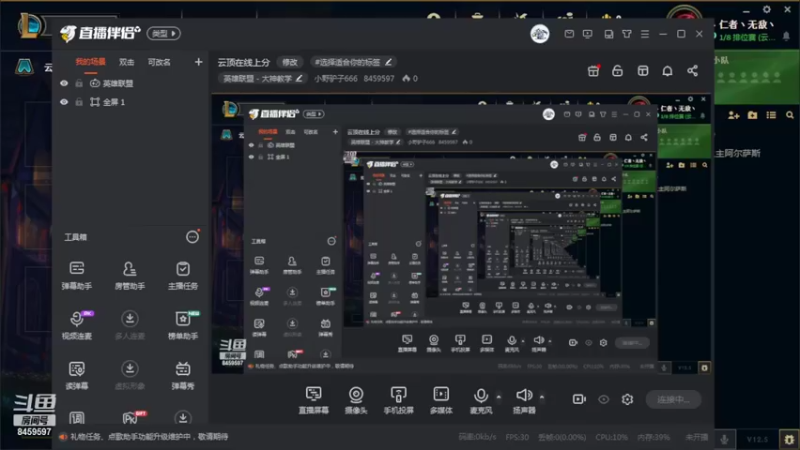Toggle preview eye icon in bottom bar
Screen dimensions: 800x450
pos(604,399)
